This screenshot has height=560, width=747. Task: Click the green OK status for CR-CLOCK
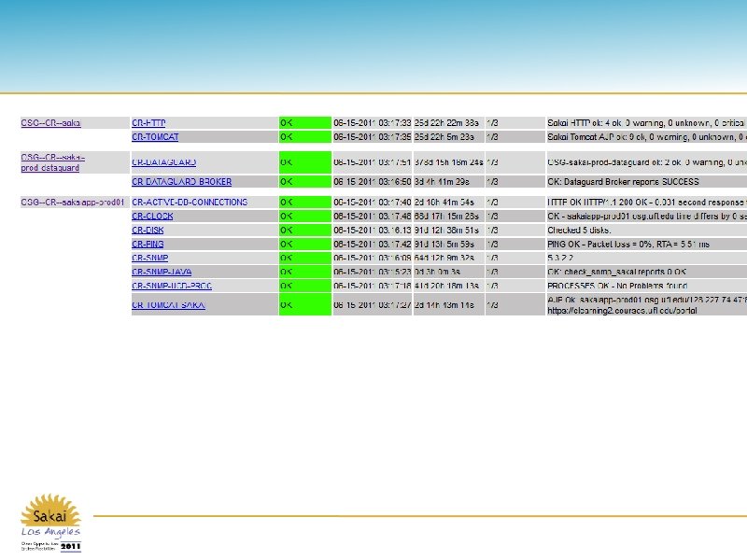(305, 216)
